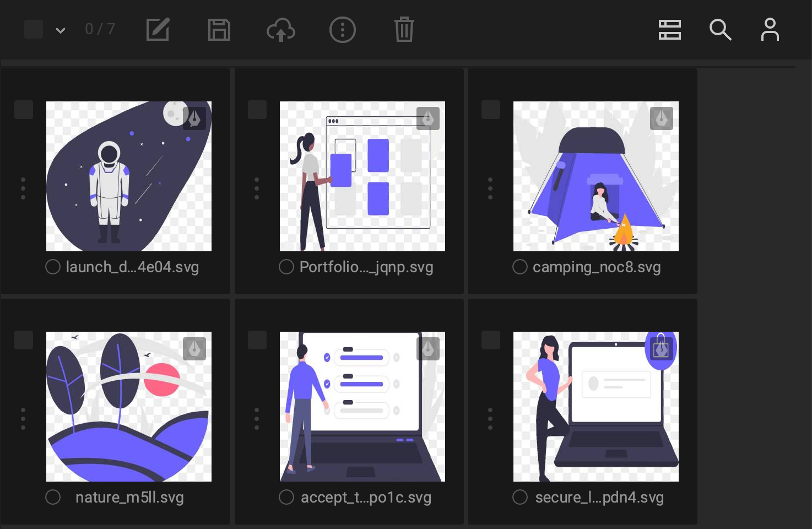The image size is (812, 529).
Task: Delete selected files via the trash icon
Action: pos(404,30)
